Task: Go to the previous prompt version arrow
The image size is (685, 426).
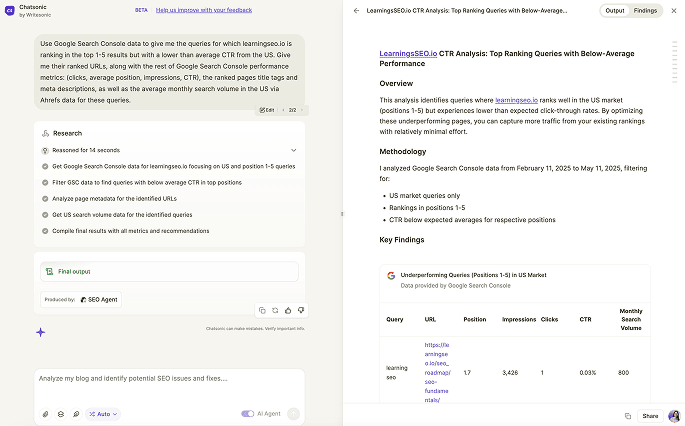Action: (283, 110)
